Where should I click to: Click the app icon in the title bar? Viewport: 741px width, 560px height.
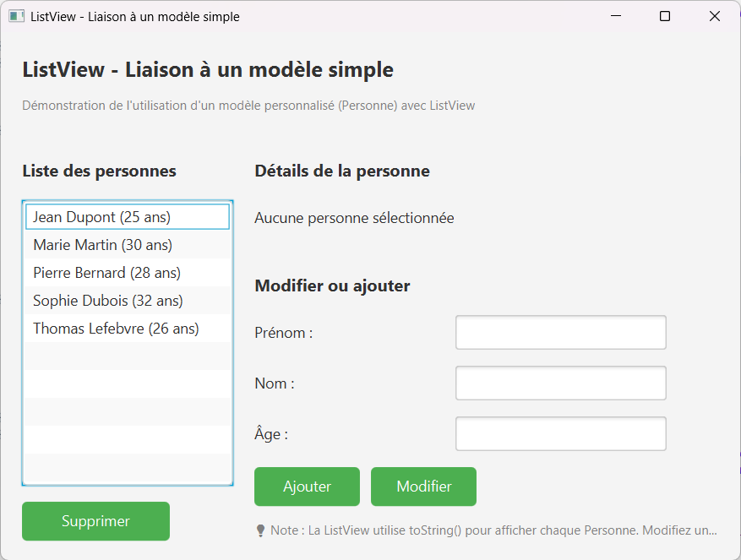[x=17, y=15]
